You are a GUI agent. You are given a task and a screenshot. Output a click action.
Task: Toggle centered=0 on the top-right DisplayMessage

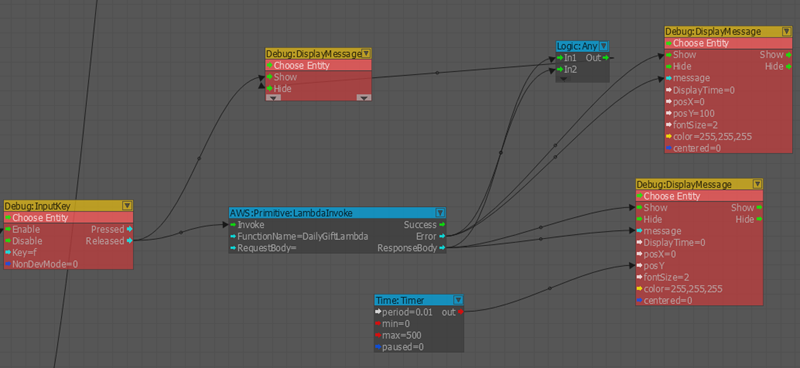[693, 149]
